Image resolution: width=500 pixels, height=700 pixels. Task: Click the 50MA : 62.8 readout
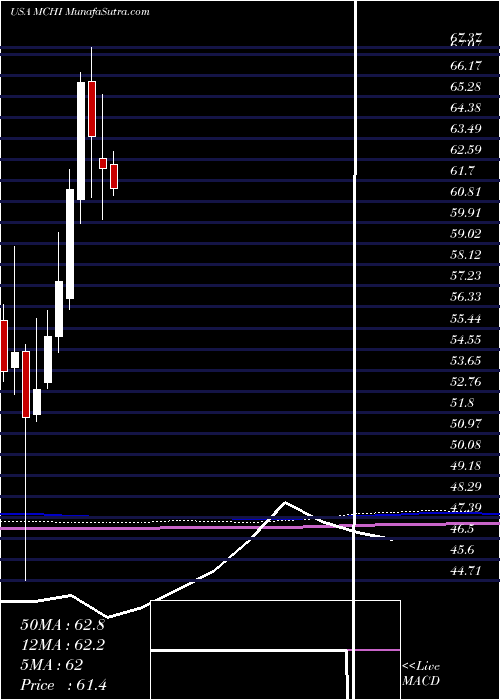(x=62, y=625)
